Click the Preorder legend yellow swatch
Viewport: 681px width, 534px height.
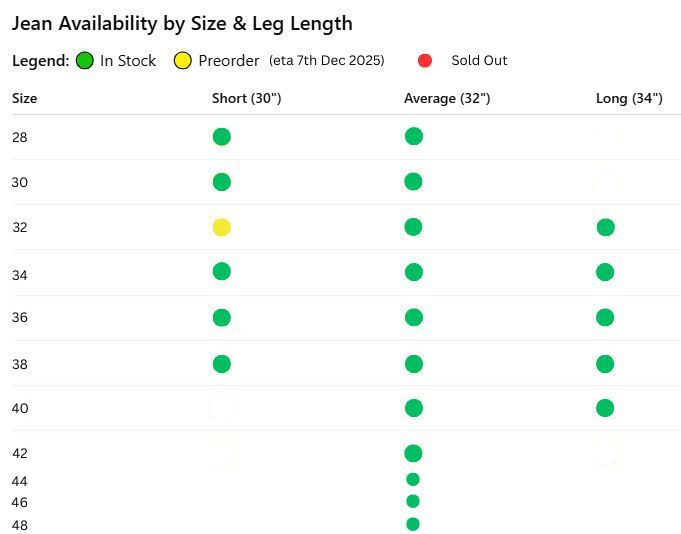point(183,60)
